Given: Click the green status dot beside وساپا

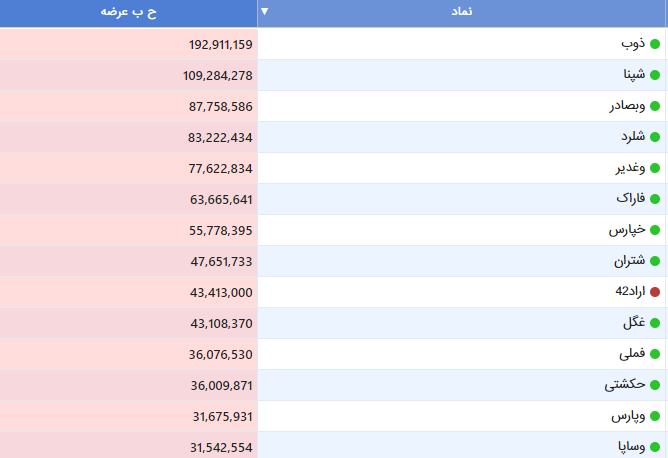Looking at the screenshot, I should click(x=655, y=447).
